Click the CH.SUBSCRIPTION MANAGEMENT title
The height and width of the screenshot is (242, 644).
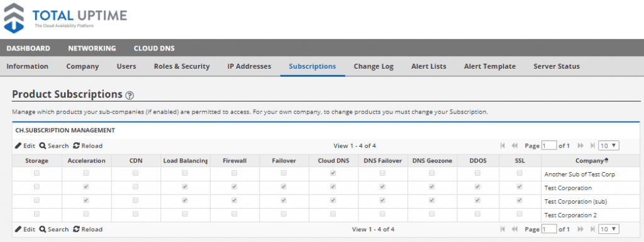[x=65, y=130]
